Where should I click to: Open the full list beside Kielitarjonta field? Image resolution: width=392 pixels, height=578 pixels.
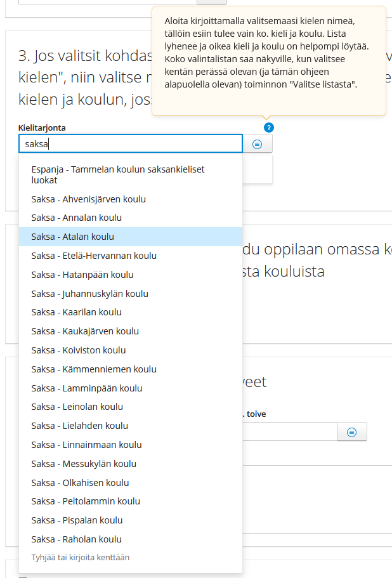pyautogui.click(x=257, y=144)
